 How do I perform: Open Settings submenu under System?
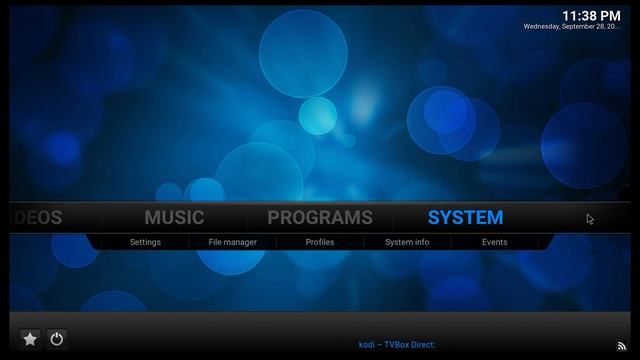click(145, 242)
